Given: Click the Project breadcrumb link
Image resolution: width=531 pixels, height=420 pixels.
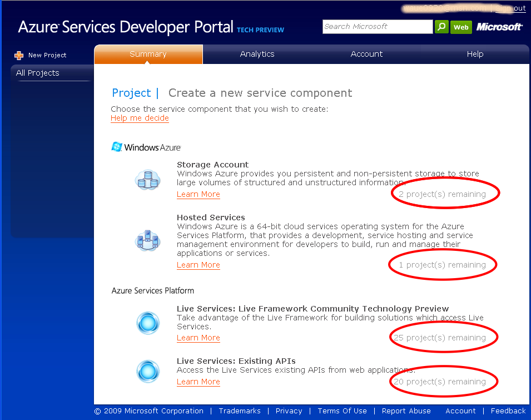Looking at the screenshot, I should click(131, 93).
